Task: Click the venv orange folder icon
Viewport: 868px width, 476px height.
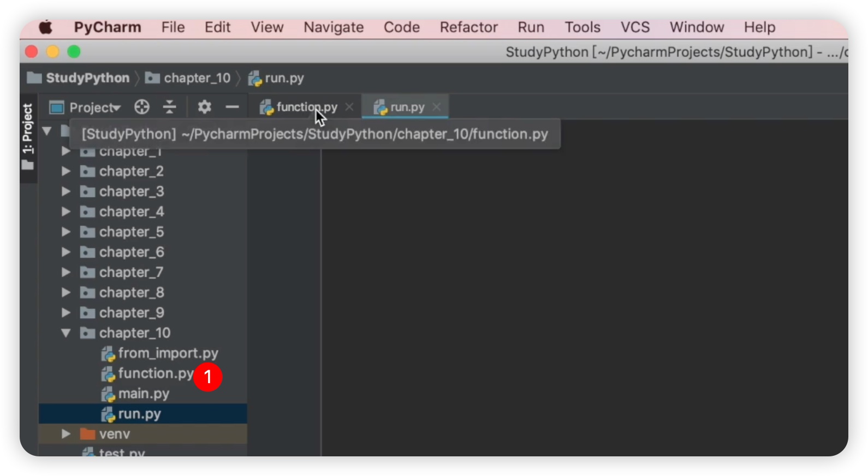Action: coord(87,434)
